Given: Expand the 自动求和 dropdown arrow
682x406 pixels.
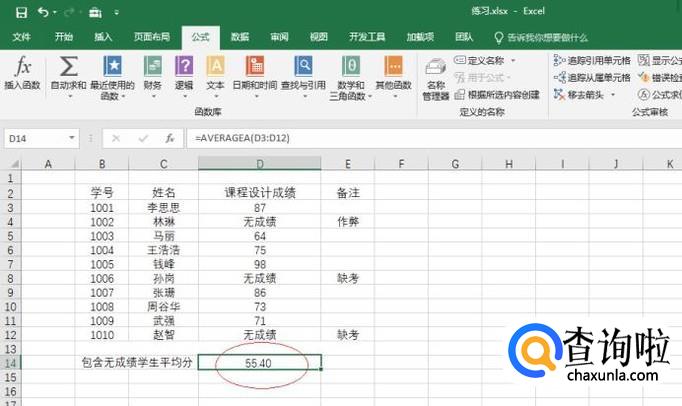Looking at the screenshot, I should pyautogui.click(x=70, y=96).
